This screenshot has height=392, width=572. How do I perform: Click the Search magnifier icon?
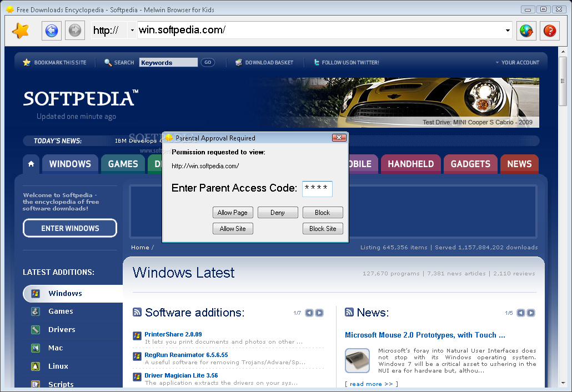pos(108,62)
